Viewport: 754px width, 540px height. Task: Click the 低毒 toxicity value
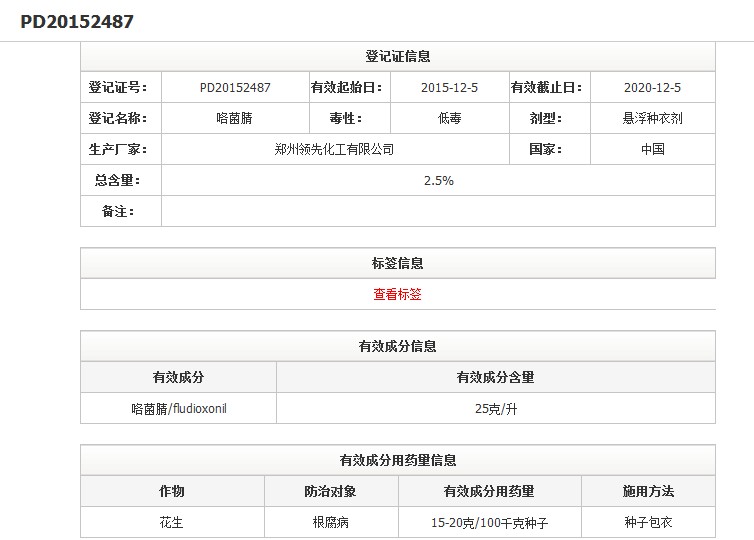(449, 118)
